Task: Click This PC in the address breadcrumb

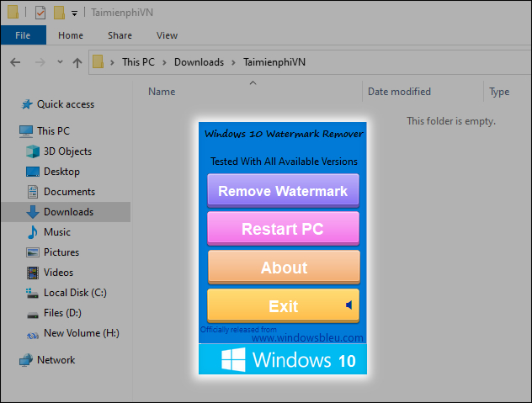Action: 138,62
